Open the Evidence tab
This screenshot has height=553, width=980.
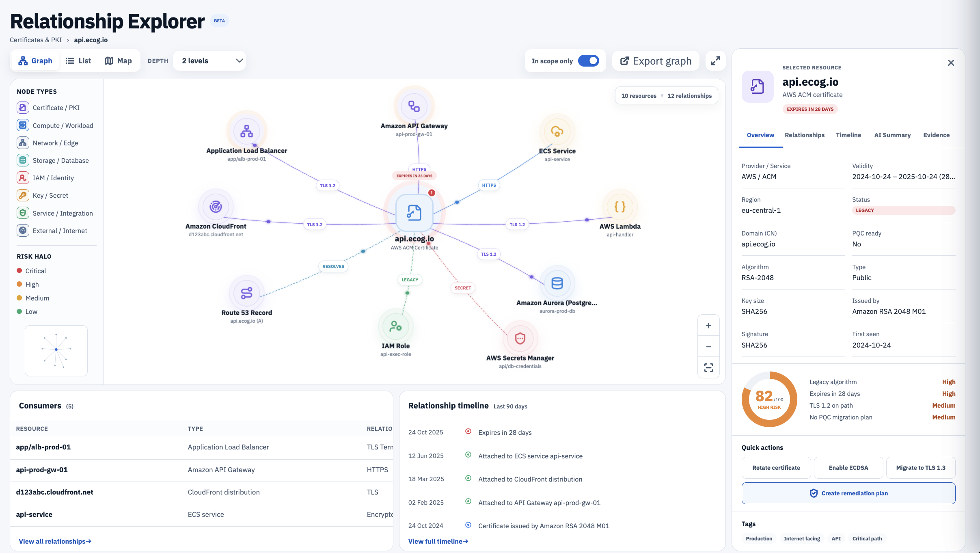[x=936, y=135]
